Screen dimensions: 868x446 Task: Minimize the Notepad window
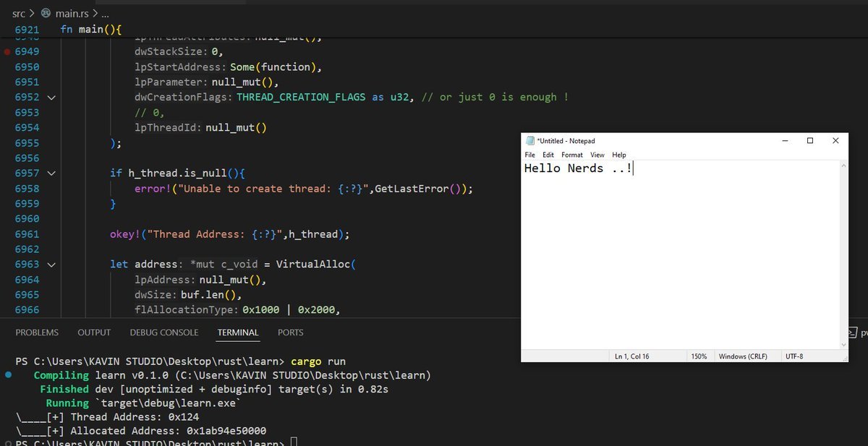[x=785, y=141]
